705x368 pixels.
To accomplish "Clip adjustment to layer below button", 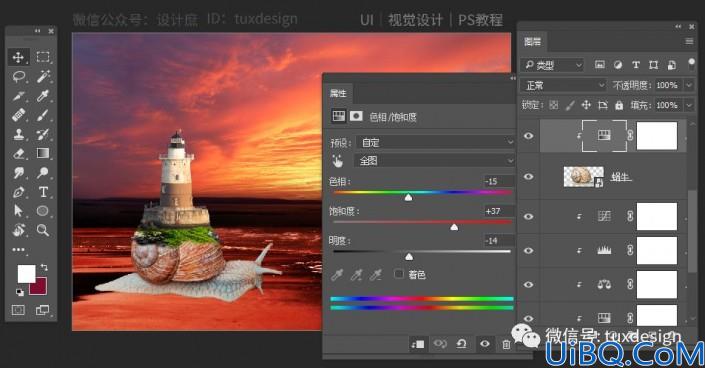I will (417, 344).
